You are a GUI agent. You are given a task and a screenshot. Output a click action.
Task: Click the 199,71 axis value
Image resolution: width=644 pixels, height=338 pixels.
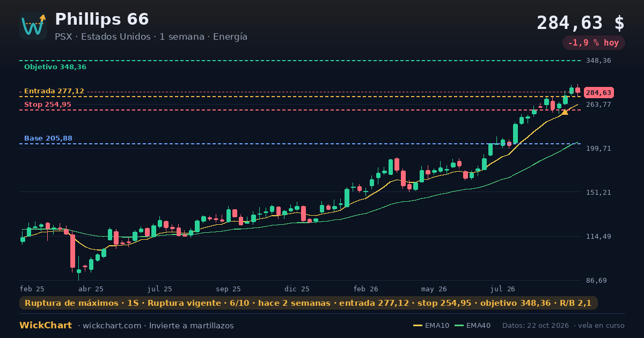598,149
